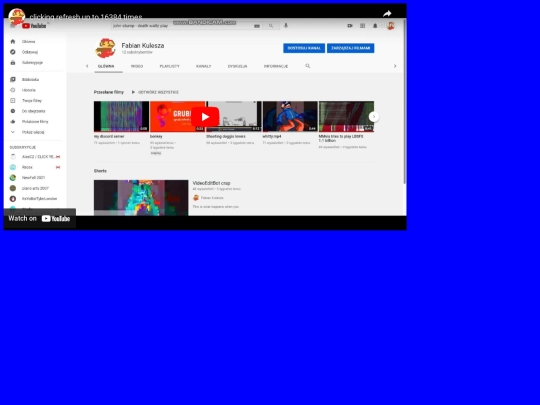The image size is (540, 405).
Task: Open Explore with the compass icon
Action: coord(13,52)
